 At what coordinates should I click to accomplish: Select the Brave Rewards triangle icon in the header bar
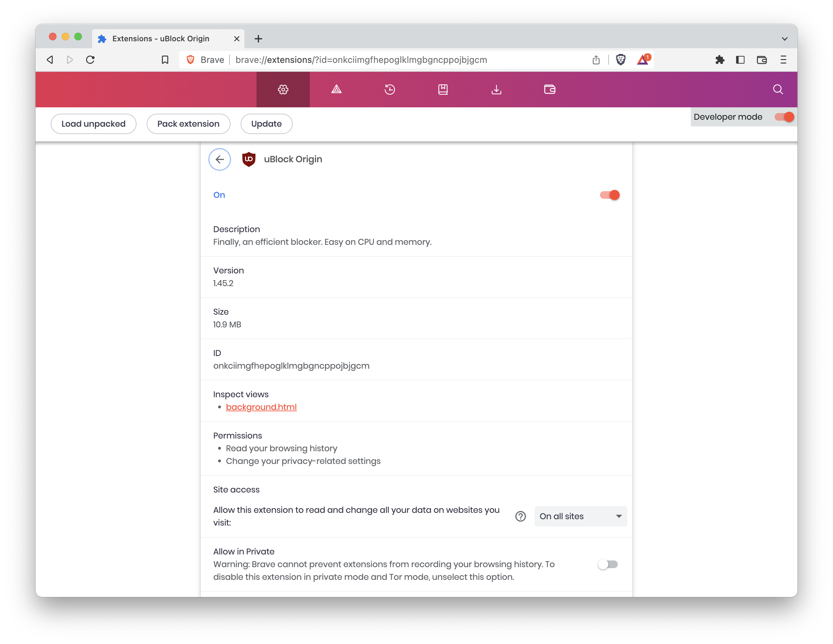[x=336, y=89]
